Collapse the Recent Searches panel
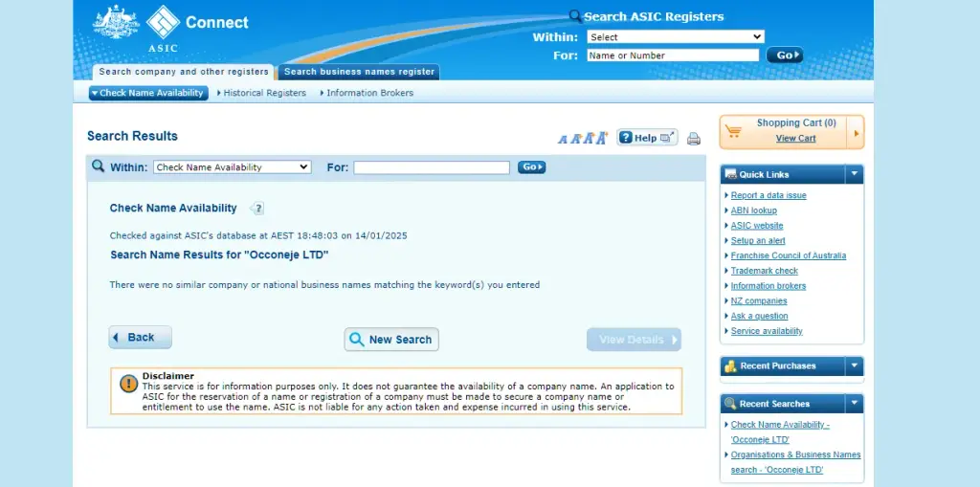The width and height of the screenshot is (980, 487). [855, 404]
